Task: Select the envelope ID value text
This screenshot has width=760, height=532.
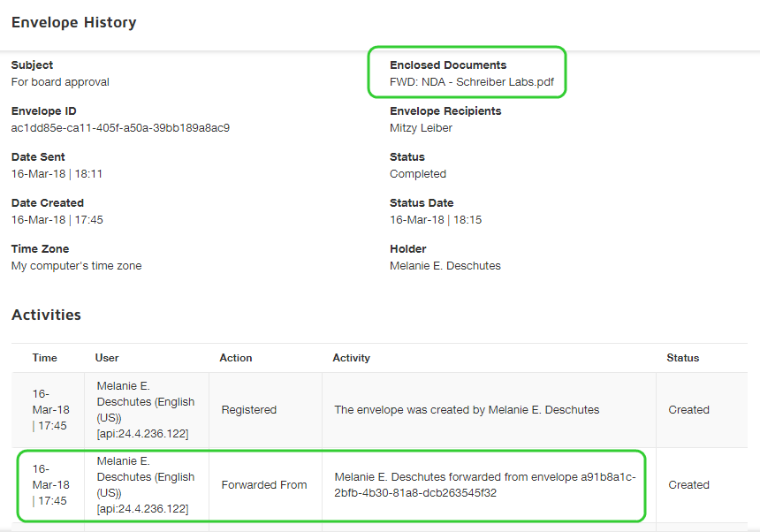Action: click(x=120, y=128)
